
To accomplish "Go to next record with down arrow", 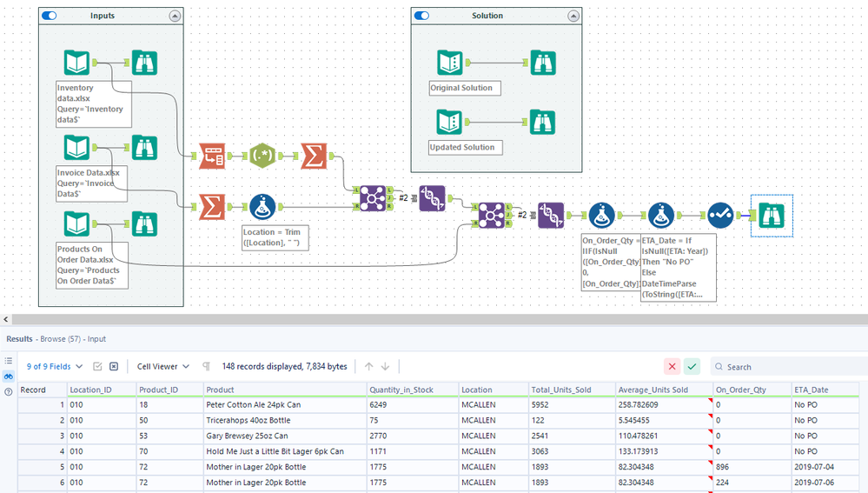I will click(x=385, y=366).
